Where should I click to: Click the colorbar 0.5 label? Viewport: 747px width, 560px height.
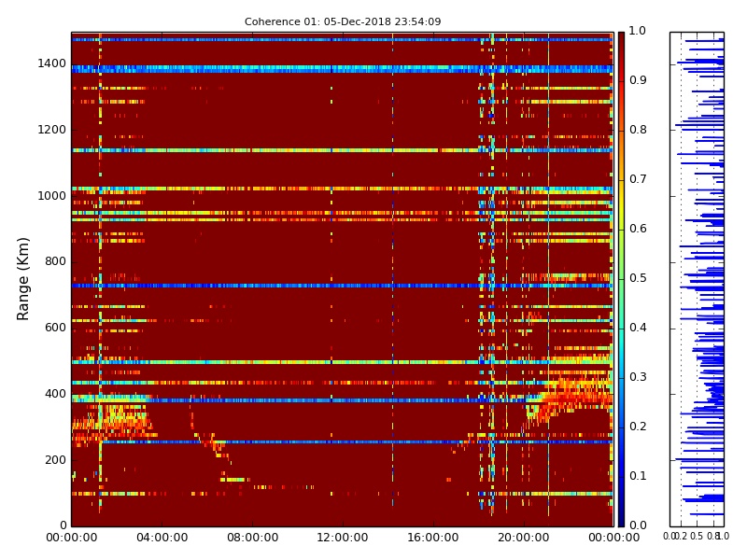coord(638,278)
